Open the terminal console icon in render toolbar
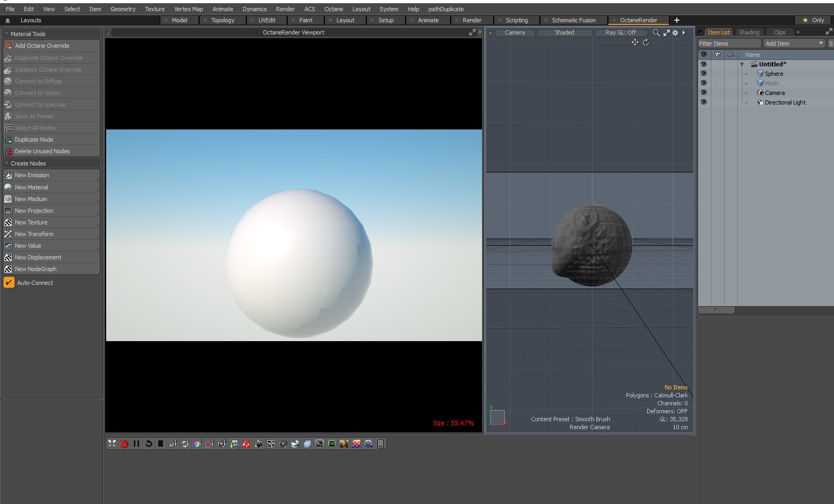This screenshot has width=834, height=504. coord(320,444)
